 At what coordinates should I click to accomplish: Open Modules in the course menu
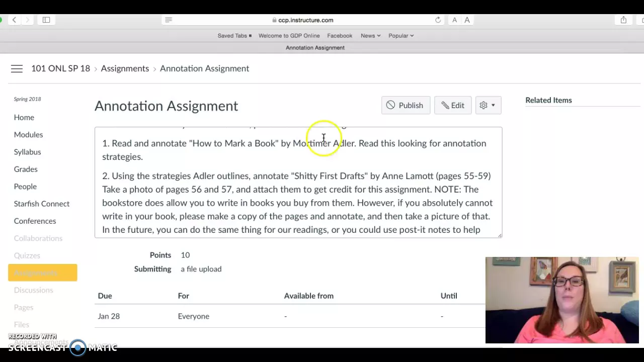[x=28, y=135]
